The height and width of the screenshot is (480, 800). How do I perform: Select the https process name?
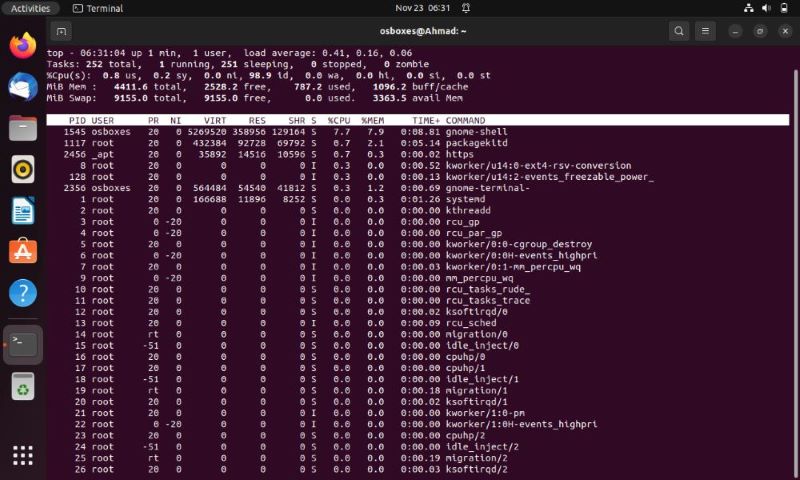460,154
